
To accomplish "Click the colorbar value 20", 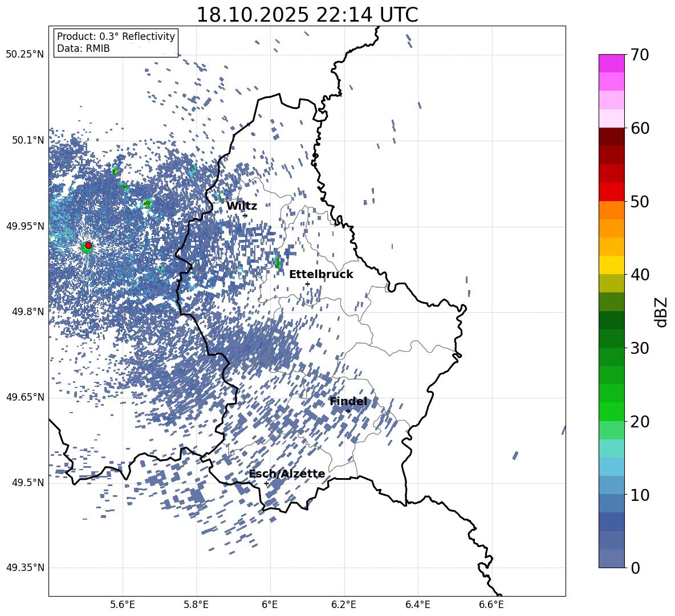I will click(x=640, y=421).
